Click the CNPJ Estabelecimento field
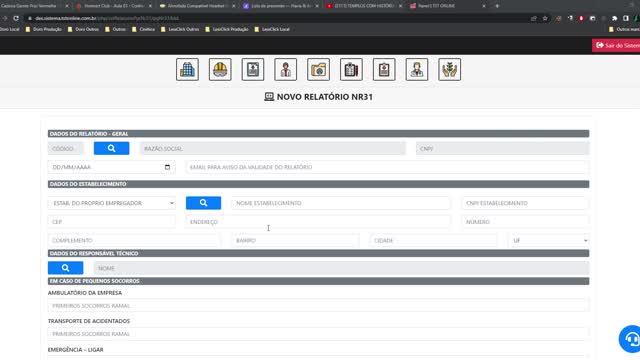The width and height of the screenshot is (640, 360). 525,203
